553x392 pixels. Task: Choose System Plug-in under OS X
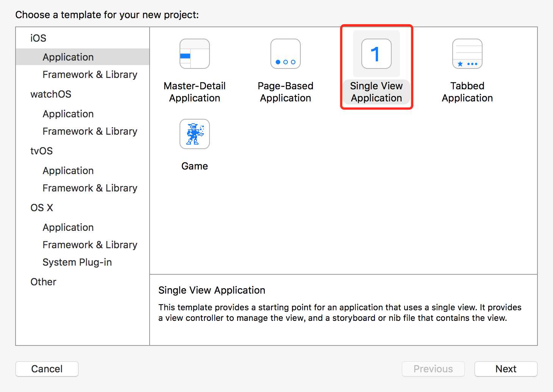77,262
